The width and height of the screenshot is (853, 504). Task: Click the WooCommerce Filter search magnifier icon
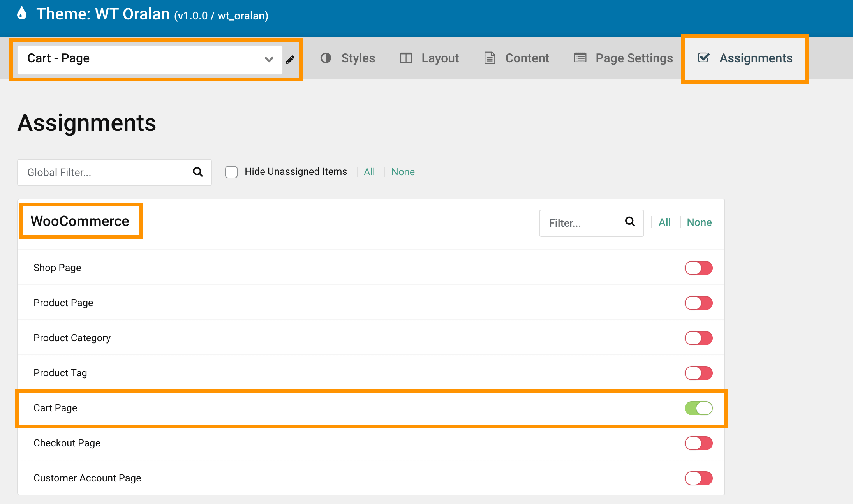click(630, 222)
